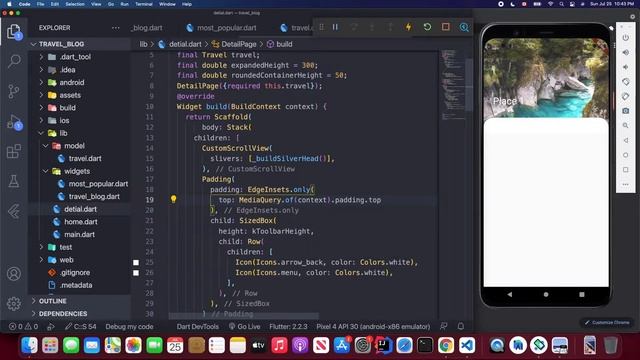Viewport: 640px width, 360px height.
Task: Click white color swatch on line 26
Action: pyautogui.click(x=136, y=273)
